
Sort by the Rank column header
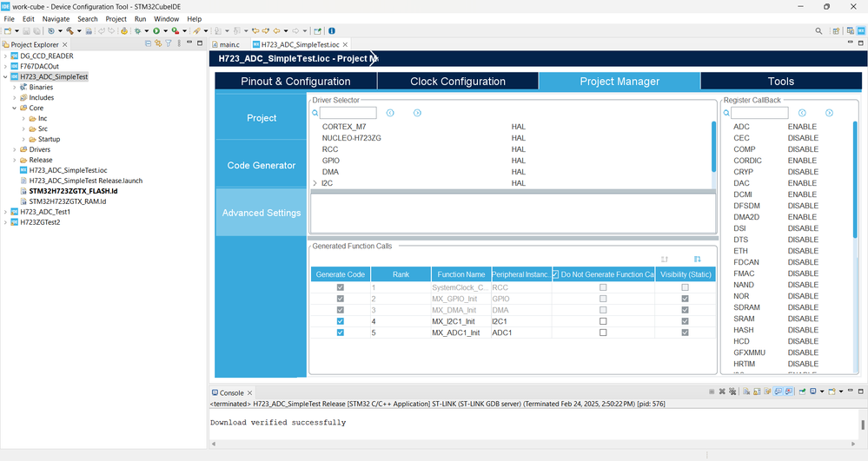click(x=401, y=274)
